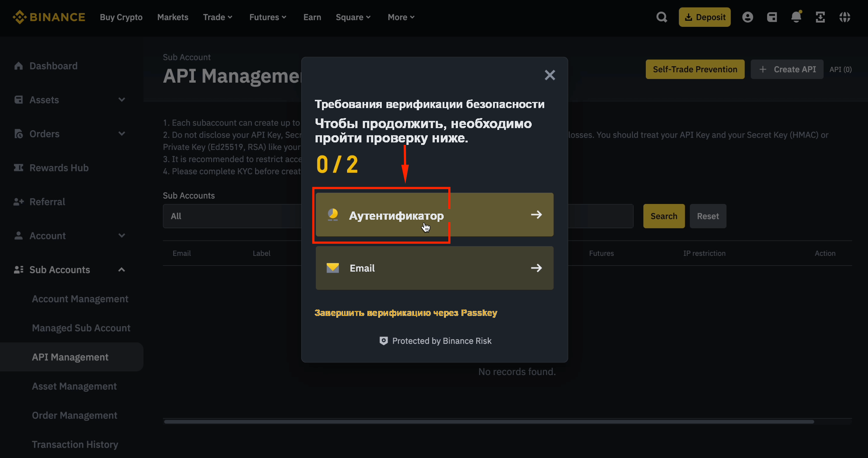Expand the Assets sidebar section
The image size is (868, 458).
pos(122,100)
